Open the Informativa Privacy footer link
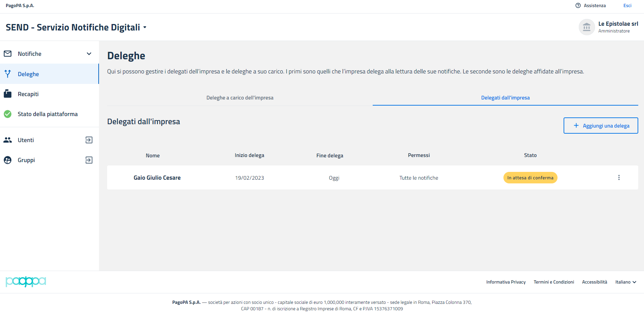Screen dimensions: 644x314 tap(506, 282)
